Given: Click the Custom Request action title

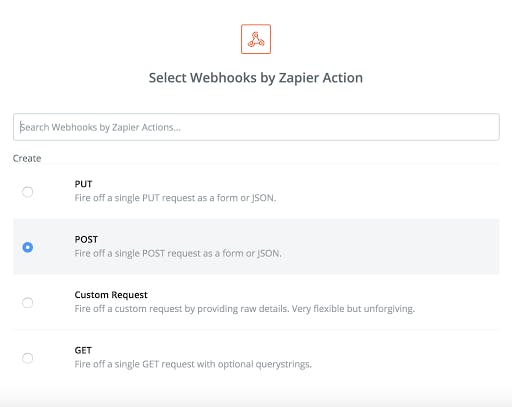Looking at the screenshot, I should [111, 295].
